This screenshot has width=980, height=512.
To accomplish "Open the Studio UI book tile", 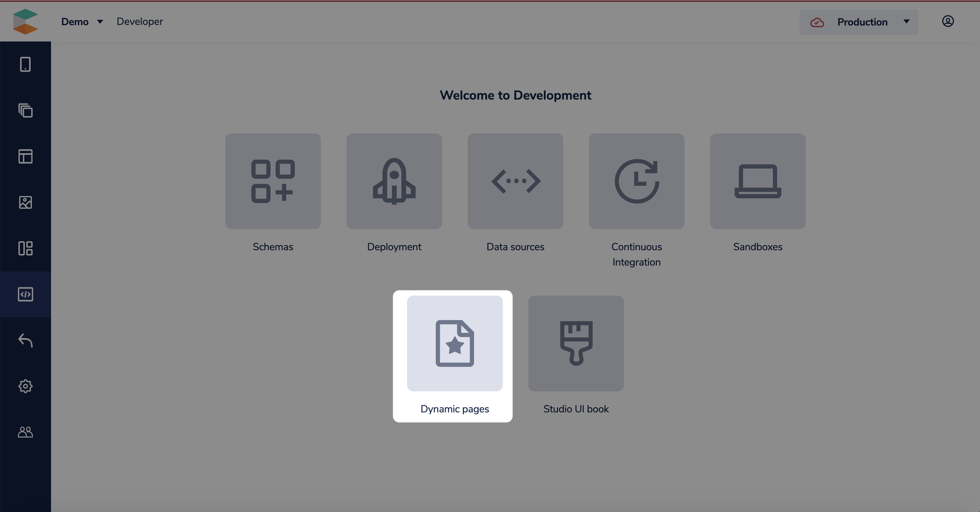I will point(575,343).
